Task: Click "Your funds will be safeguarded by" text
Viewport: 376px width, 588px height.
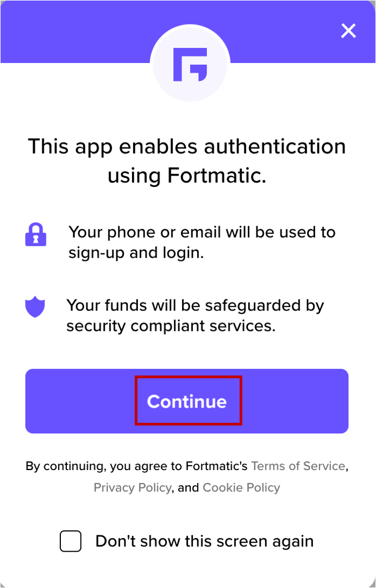Action: [x=195, y=305]
